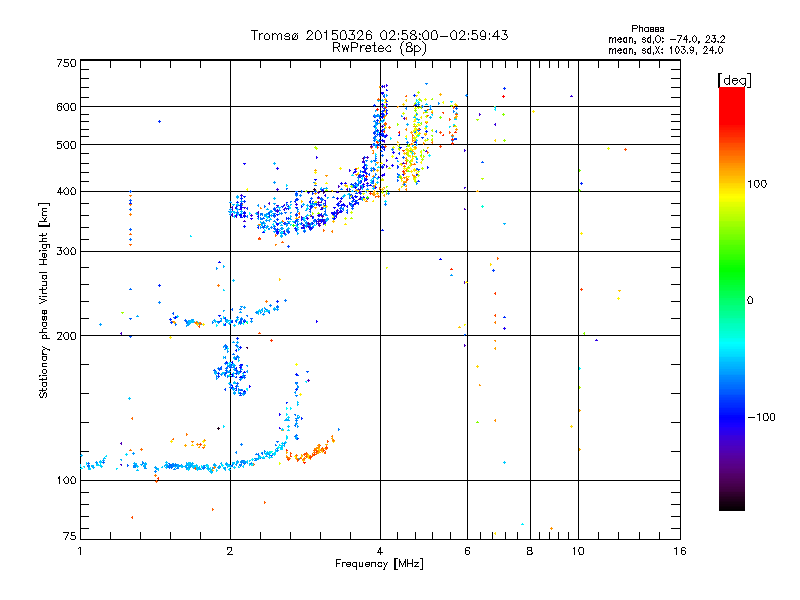
Task: Click the y-axis '600' tick label
Action: click(x=66, y=107)
